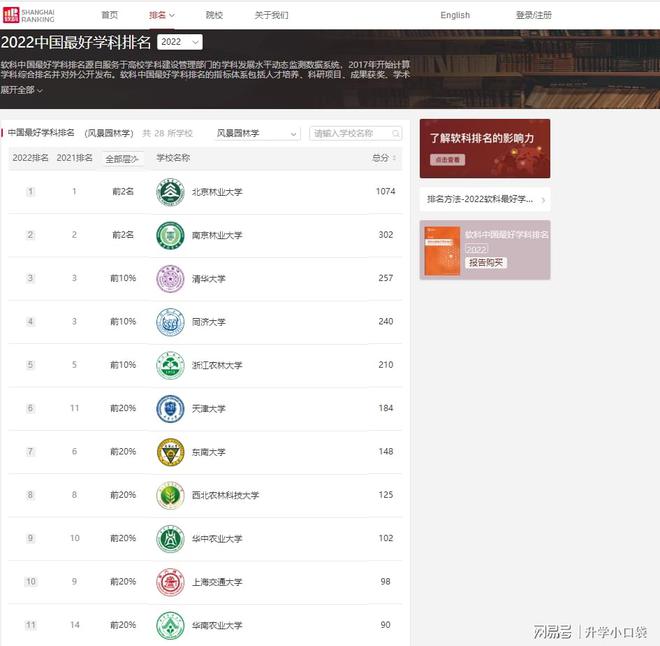
Task: Click the 2021排名 column header
Action: 75,158
